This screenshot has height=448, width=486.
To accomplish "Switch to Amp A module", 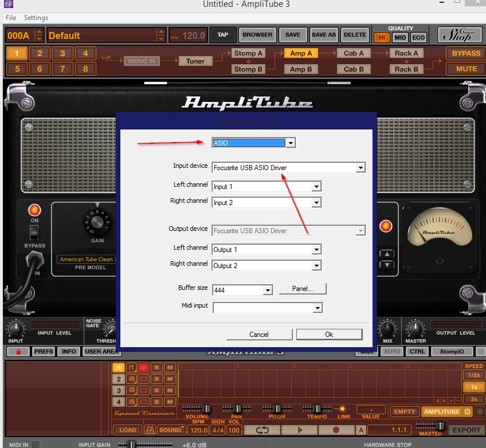I will [x=301, y=53].
